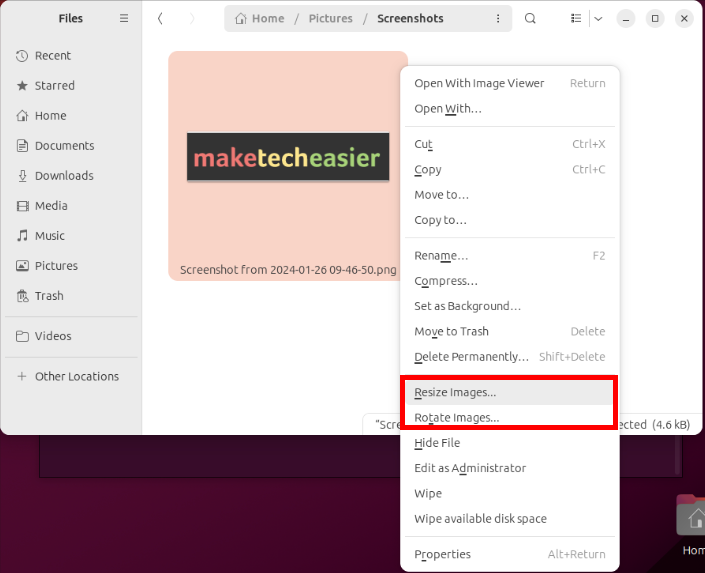Click the Media film icon in sidebar
The width and height of the screenshot is (705, 573).
[x=22, y=206]
